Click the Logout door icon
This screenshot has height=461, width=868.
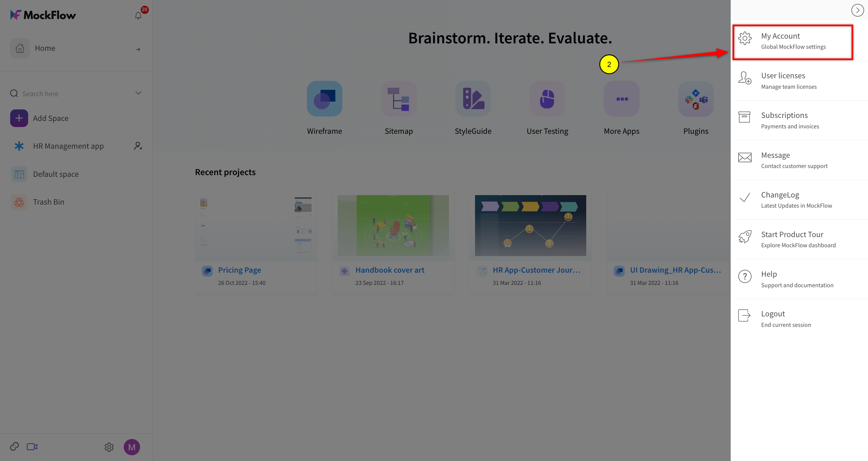click(745, 315)
